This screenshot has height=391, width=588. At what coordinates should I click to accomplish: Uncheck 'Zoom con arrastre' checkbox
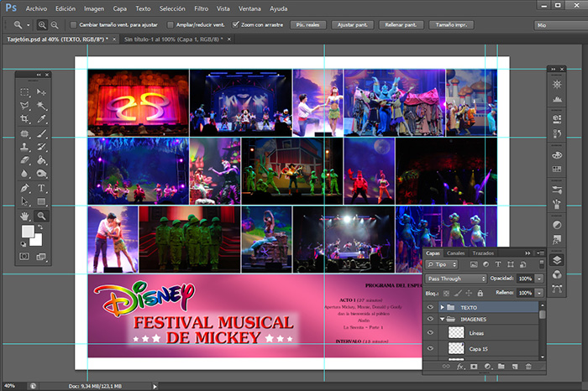coord(235,24)
